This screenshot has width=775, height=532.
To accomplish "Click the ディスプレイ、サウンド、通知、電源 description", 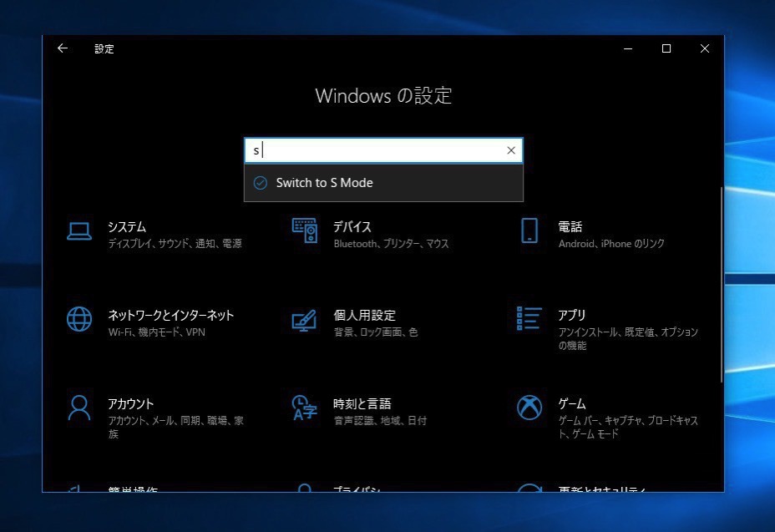I will click(x=175, y=243).
